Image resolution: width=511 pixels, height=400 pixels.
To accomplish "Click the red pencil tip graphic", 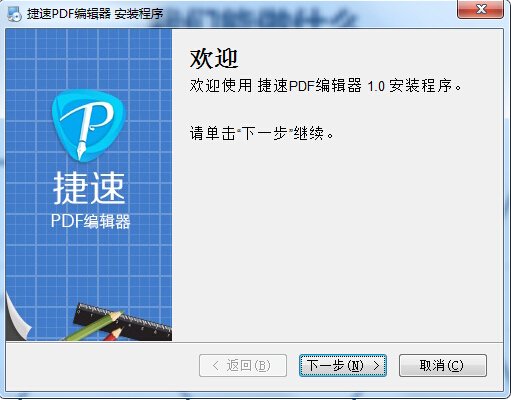I will pyautogui.click(x=113, y=334).
